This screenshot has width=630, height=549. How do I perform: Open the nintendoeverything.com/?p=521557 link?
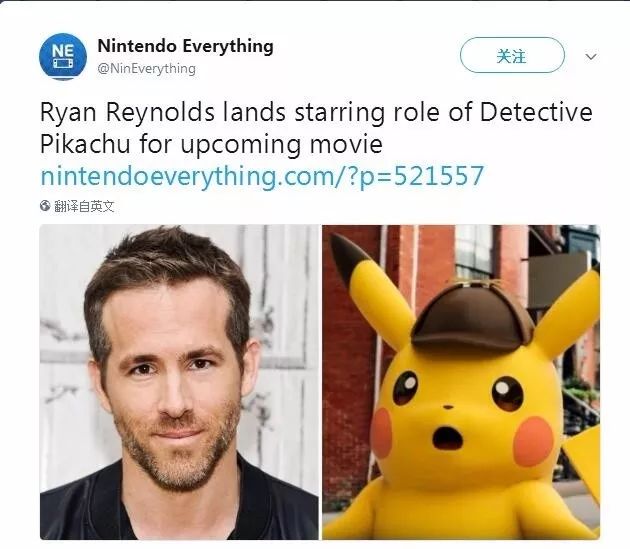(262, 176)
